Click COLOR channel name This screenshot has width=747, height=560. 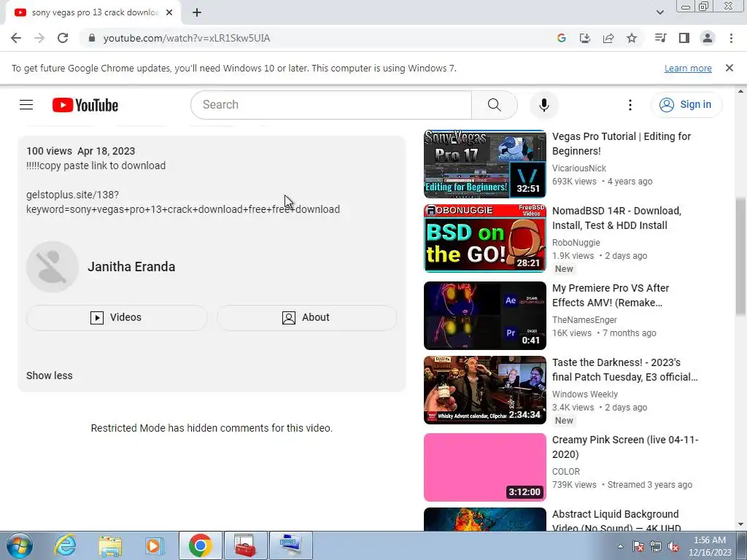pos(566,472)
